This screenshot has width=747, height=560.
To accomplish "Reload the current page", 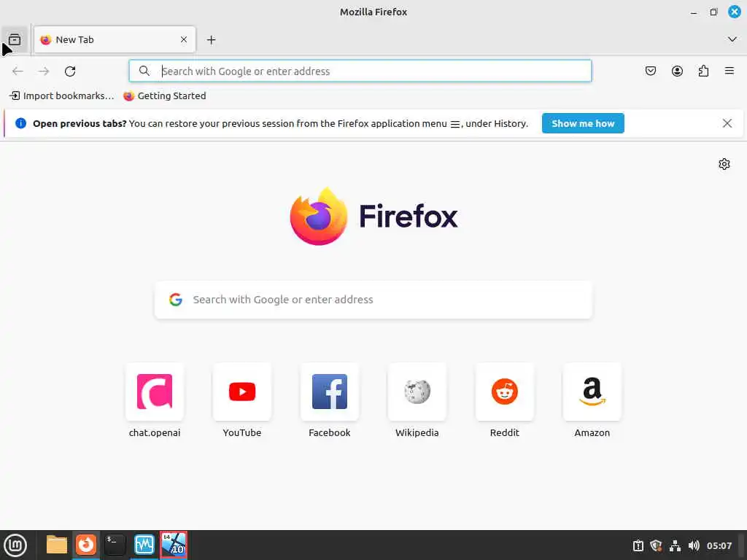I will tap(70, 71).
